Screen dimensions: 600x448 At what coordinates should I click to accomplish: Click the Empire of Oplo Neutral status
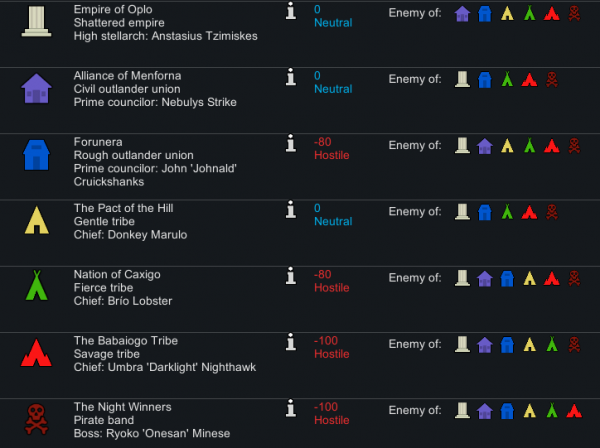[333, 23]
